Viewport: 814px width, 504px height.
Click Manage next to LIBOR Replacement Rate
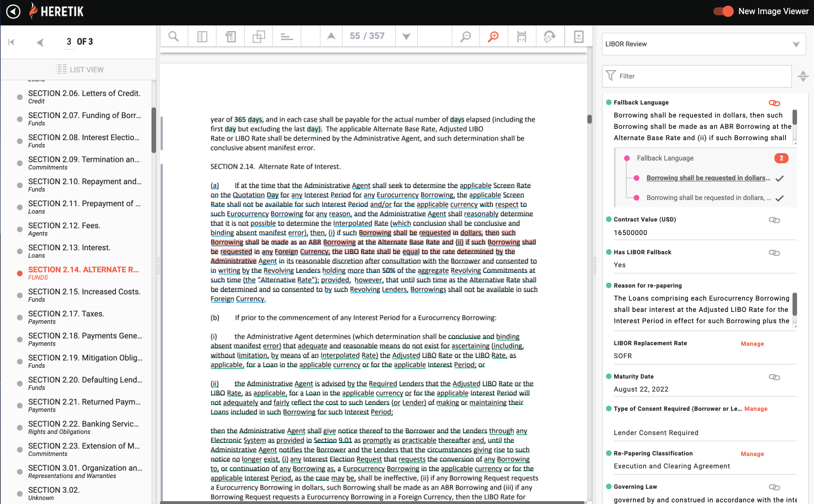(752, 344)
